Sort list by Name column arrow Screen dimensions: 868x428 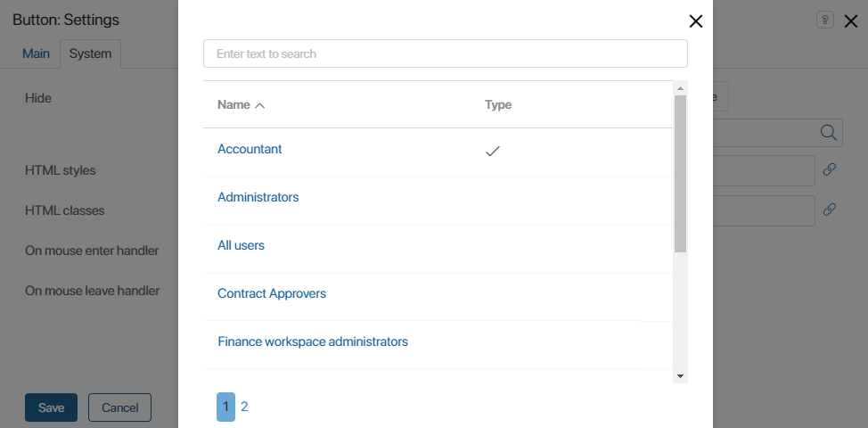point(260,105)
